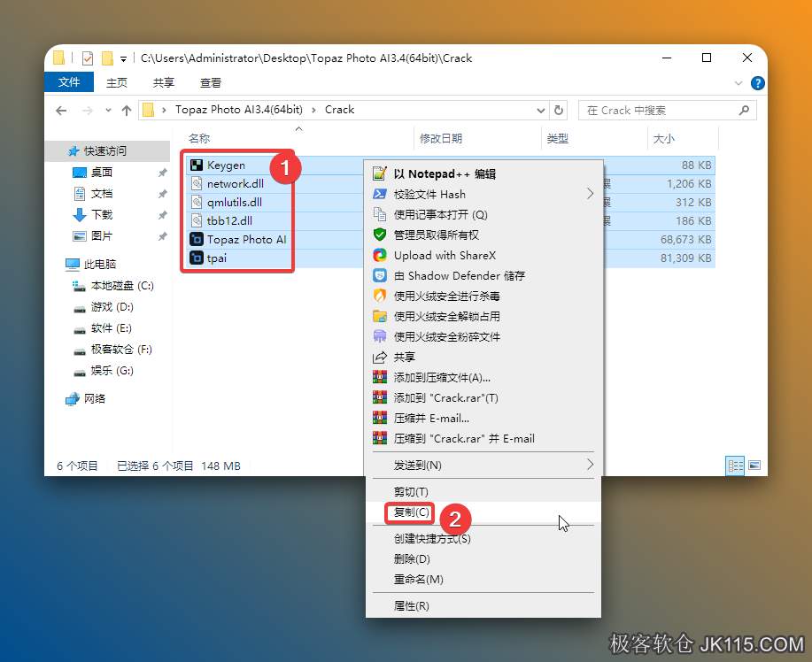Open 图片 in navigation pane
Viewport: 812px width, 662px height.
102,236
